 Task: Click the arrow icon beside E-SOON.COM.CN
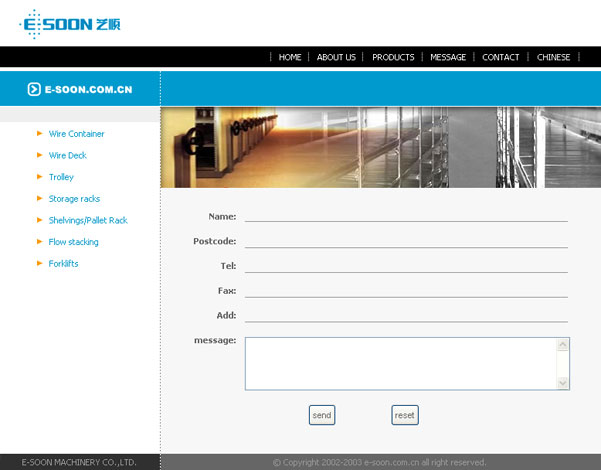pyautogui.click(x=34, y=89)
